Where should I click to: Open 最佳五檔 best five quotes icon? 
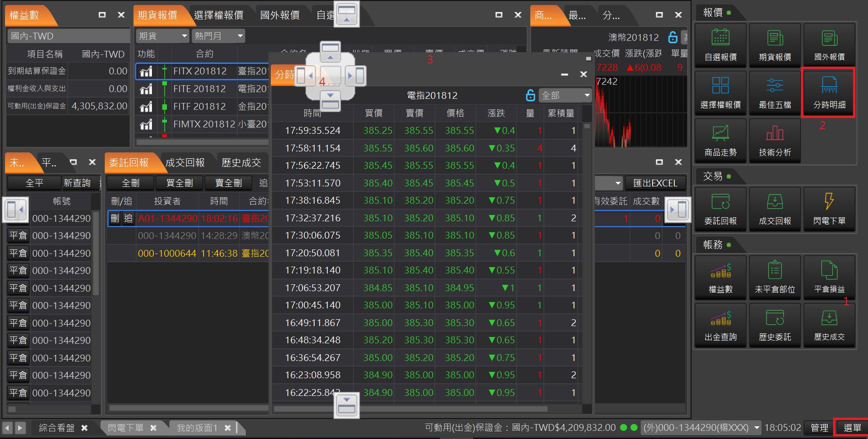[x=775, y=93]
